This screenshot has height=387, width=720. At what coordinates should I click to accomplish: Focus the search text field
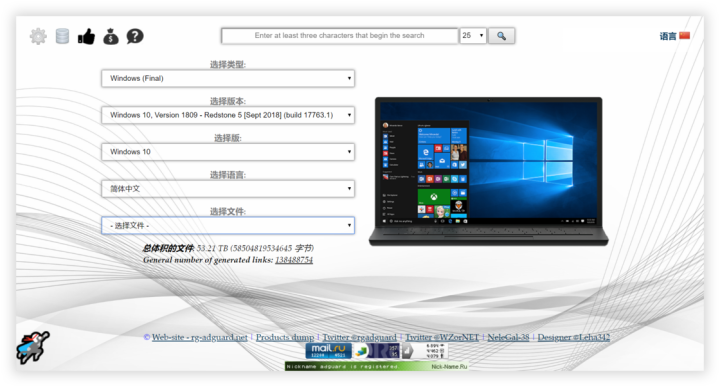coord(340,36)
